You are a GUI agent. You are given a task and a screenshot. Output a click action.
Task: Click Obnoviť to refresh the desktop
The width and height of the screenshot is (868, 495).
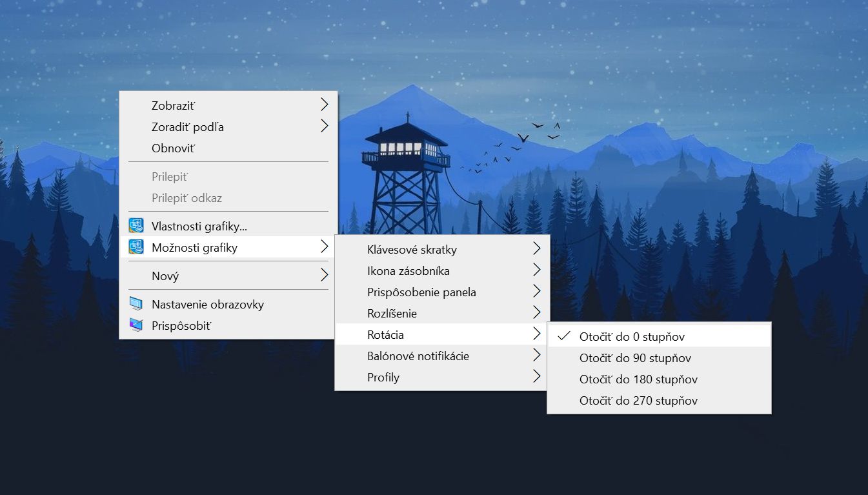point(228,148)
